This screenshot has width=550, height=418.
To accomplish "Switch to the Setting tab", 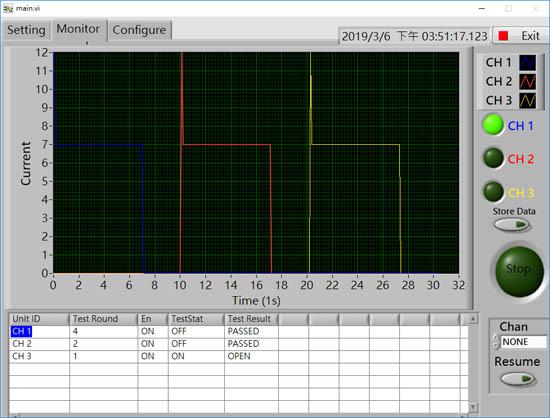I will [26, 30].
